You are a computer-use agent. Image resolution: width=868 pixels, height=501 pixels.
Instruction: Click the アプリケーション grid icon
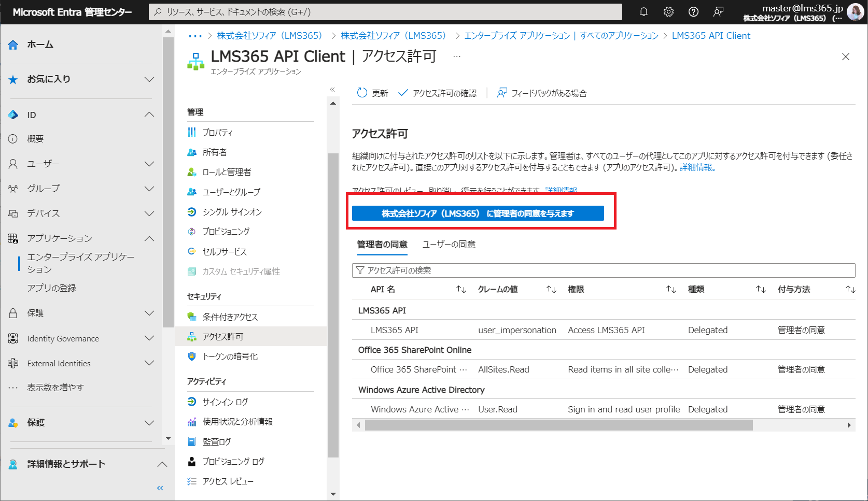pyautogui.click(x=13, y=238)
